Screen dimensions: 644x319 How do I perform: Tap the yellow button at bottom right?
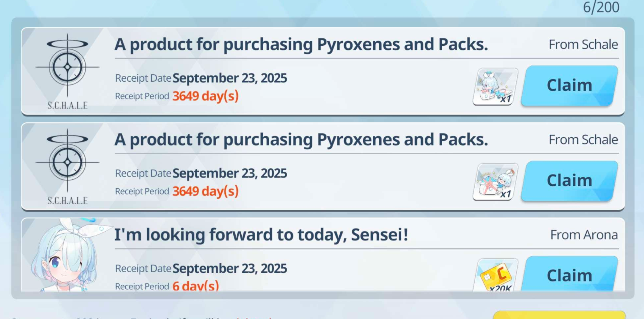(x=559, y=315)
